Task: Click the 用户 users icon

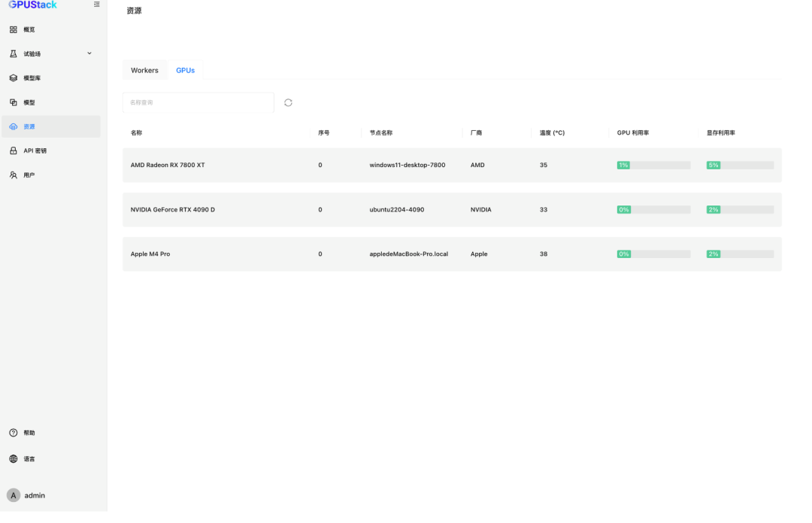Action: tap(14, 175)
